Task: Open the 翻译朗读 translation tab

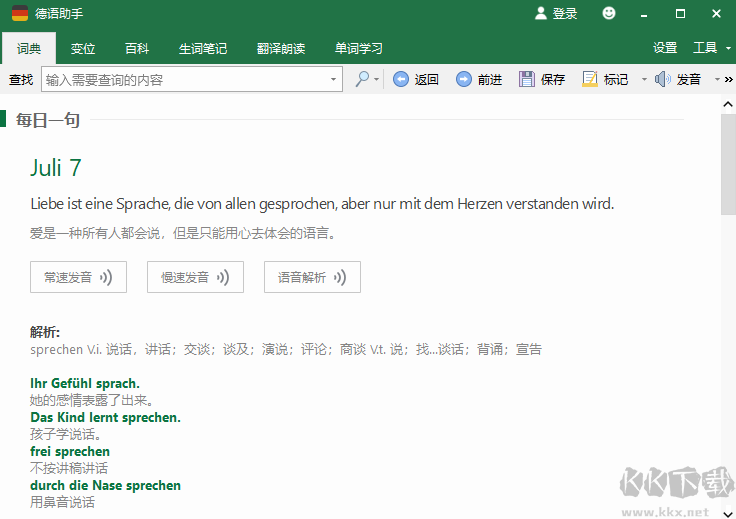Action: click(281, 48)
